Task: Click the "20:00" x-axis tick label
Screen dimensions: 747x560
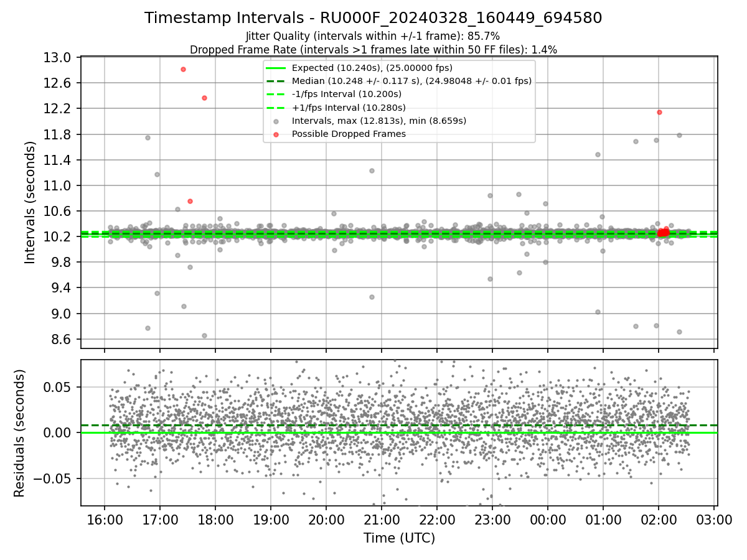Action: coord(326,520)
